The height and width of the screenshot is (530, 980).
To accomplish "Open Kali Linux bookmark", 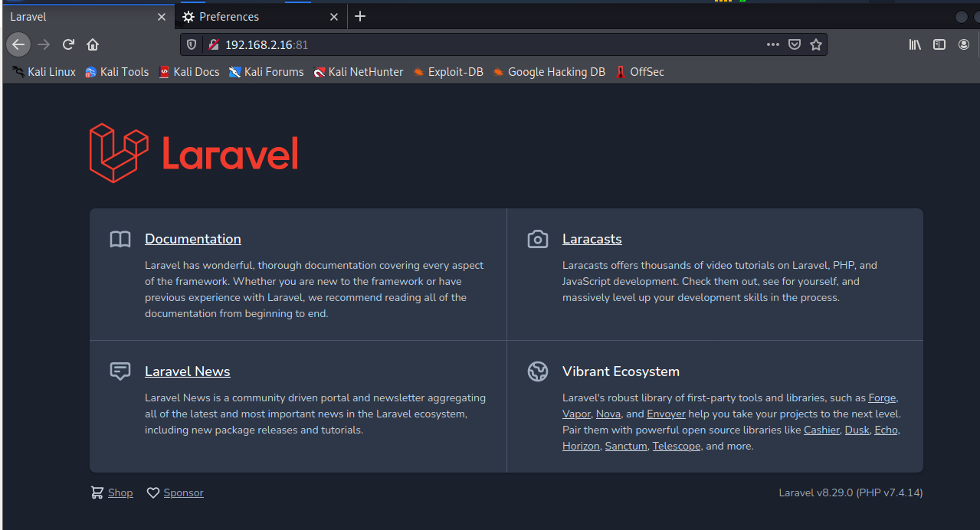I will tap(44, 72).
